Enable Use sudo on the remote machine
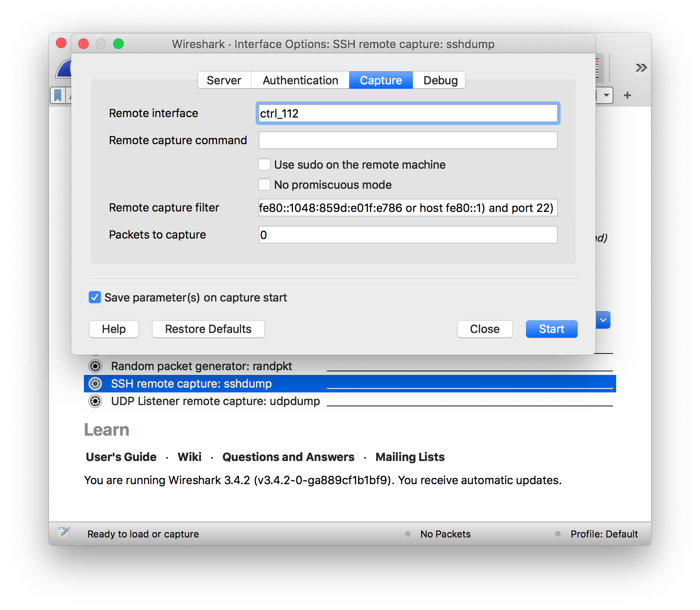The width and height of the screenshot is (700, 610). tap(264, 165)
